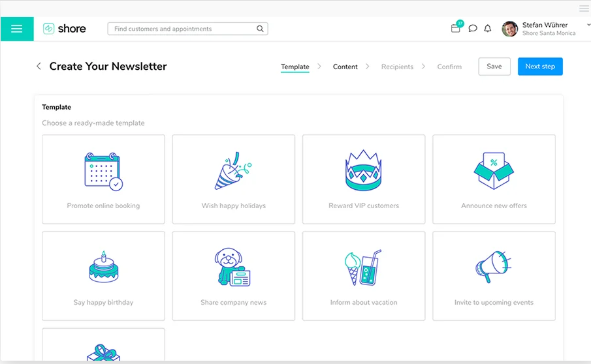Click the Create Your Newsletter heading
Viewport: 591px width, 364px height.
[x=108, y=67]
